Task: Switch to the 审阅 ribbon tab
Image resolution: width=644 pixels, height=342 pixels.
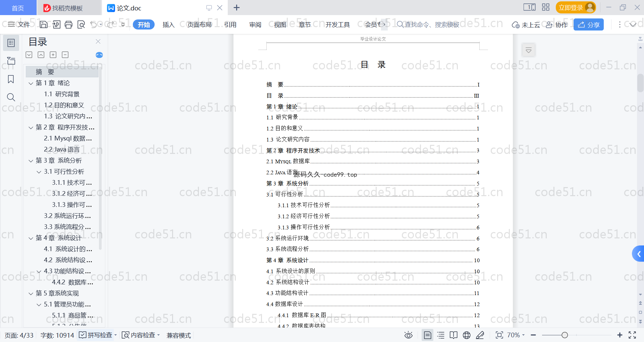Action: tap(255, 24)
